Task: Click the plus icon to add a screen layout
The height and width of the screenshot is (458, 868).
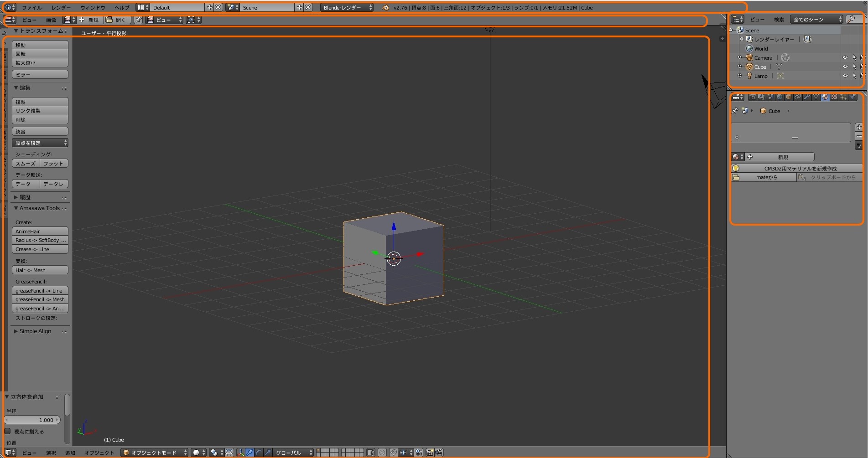Action: coord(209,8)
